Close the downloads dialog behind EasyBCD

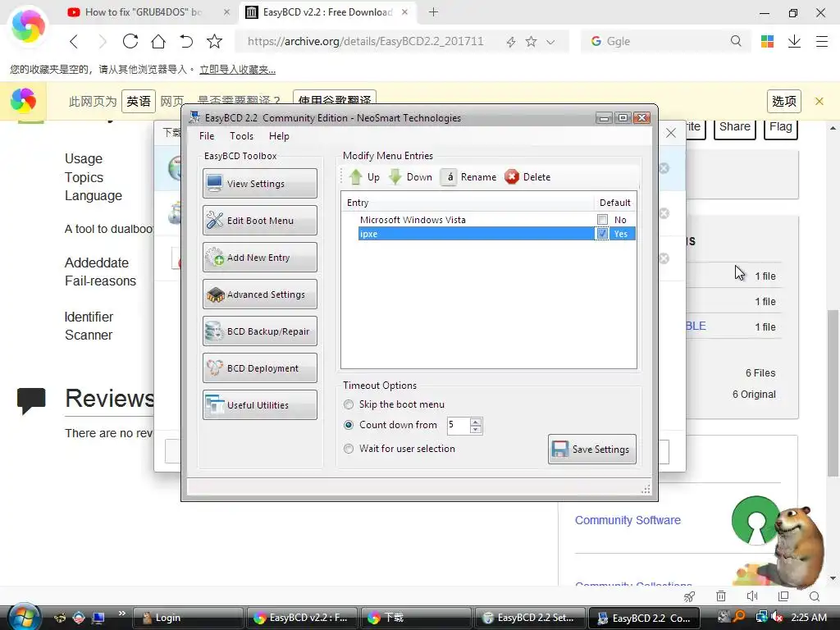671,133
